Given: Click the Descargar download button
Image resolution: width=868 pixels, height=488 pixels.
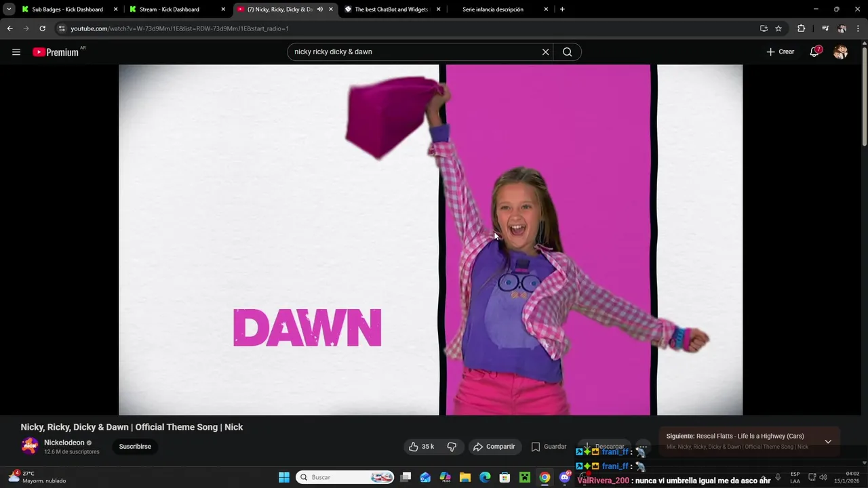Looking at the screenshot, I should click(x=604, y=447).
